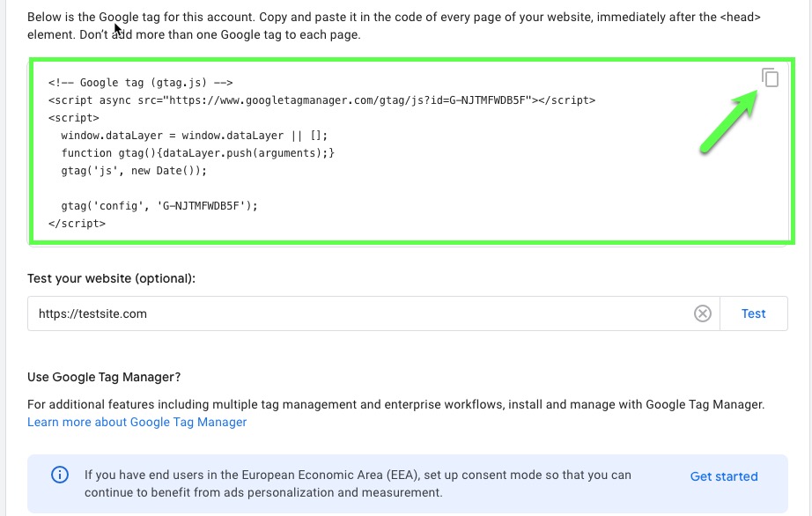This screenshot has height=516, width=812.
Task: Open Learn more about Google Tag Manager
Action: (137, 423)
